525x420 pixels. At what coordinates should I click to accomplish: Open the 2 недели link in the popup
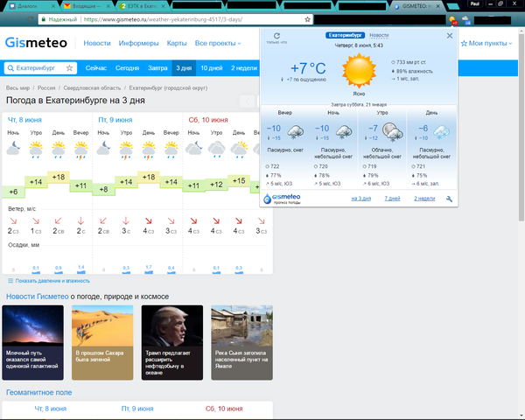click(424, 199)
